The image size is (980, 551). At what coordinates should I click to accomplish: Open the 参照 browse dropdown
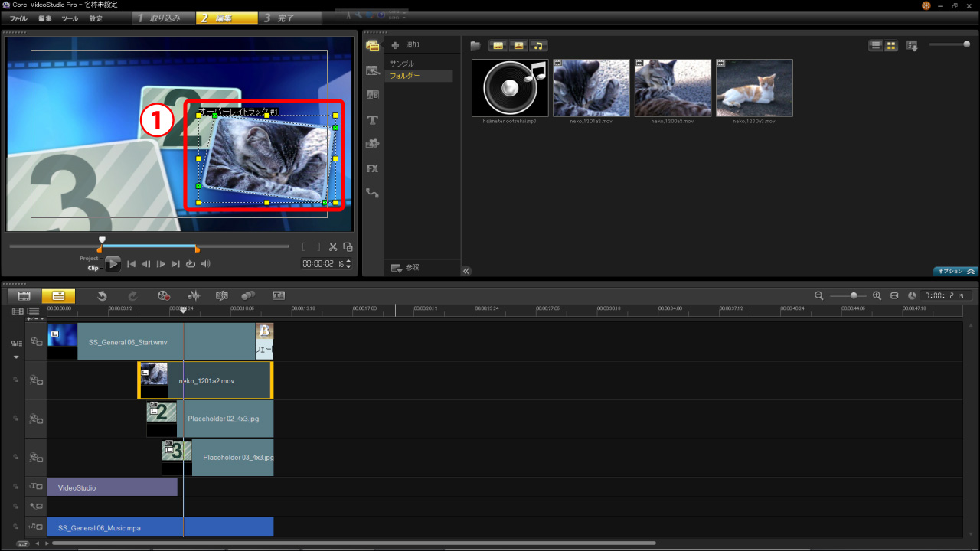click(405, 268)
